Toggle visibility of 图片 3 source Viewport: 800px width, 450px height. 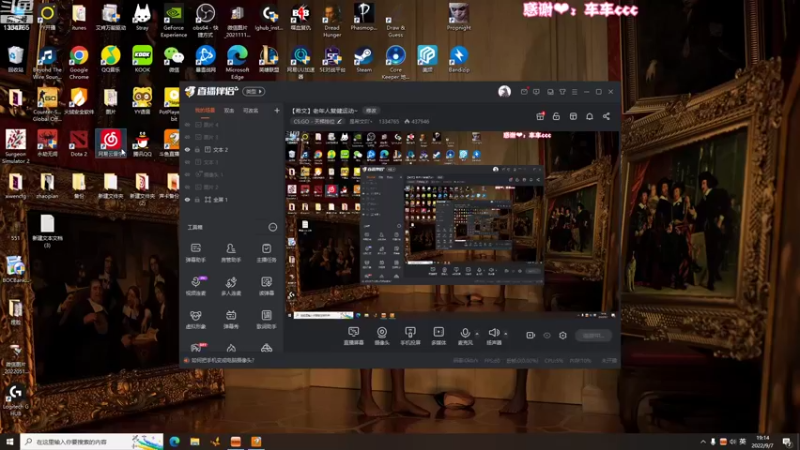[x=187, y=137]
